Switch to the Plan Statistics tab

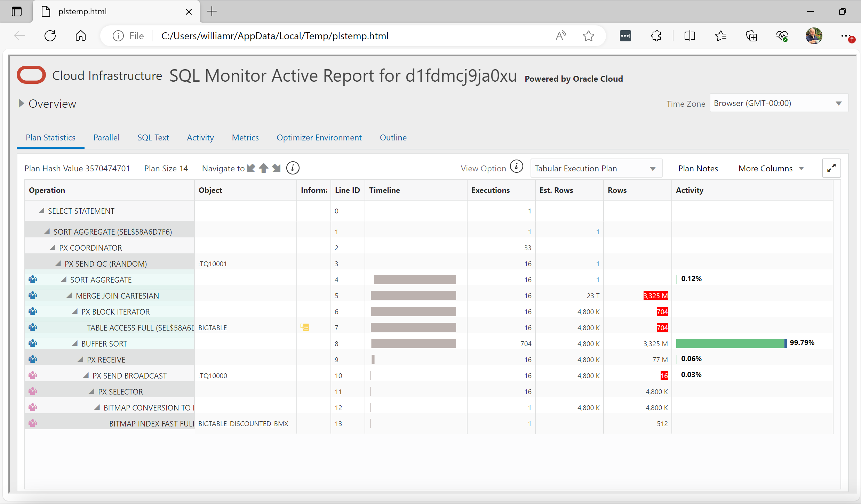(50, 138)
